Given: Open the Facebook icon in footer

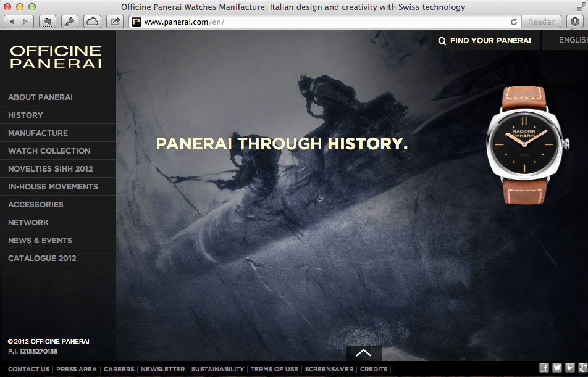Looking at the screenshot, I should (544, 368).
